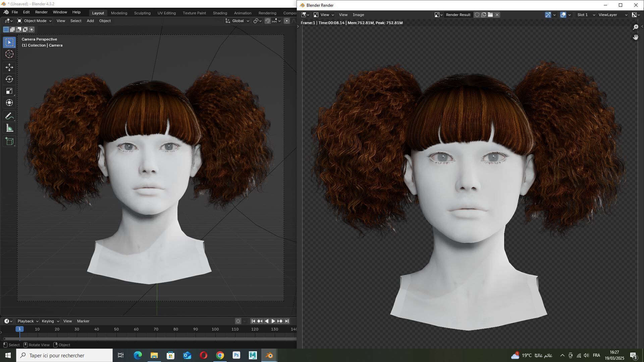The width and height of the screenshot is (644, 362).
Task: Open the timeline Marker menu
Action: [x=83, y=321]
